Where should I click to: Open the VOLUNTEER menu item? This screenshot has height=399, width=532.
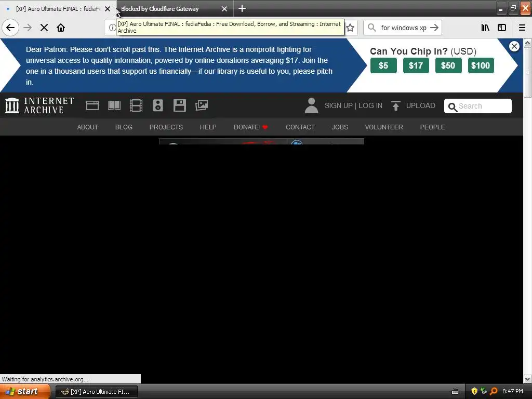click(x=384, y=127)
